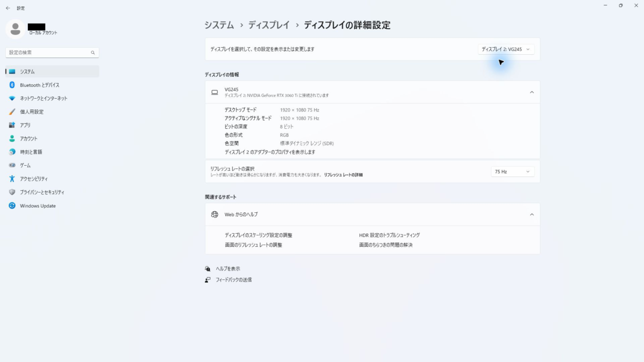This screenshot has width=644, height=362.
Task: Click the ネットワークとインターネット wifi icon
Action: tap(12, 98)
